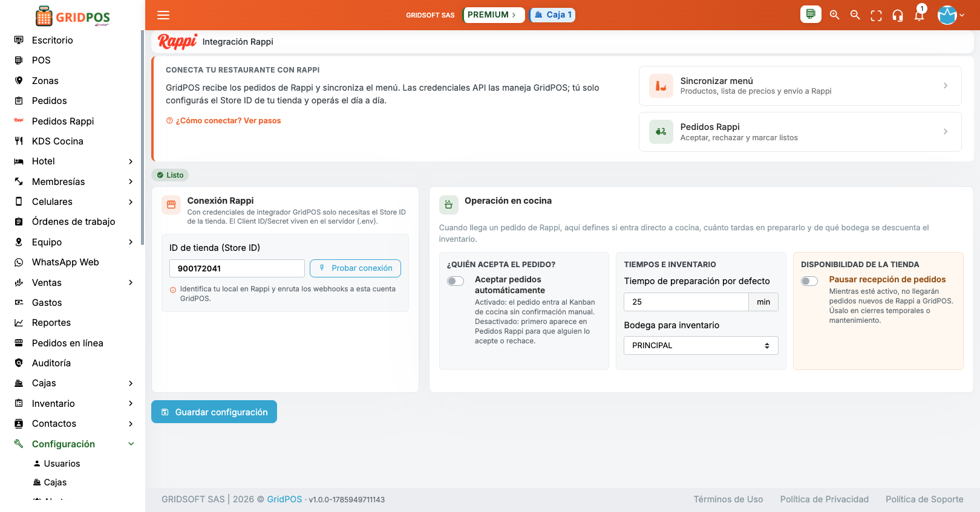
Task: Expand the Celulares sidebar menu
Action: [131, 202]
